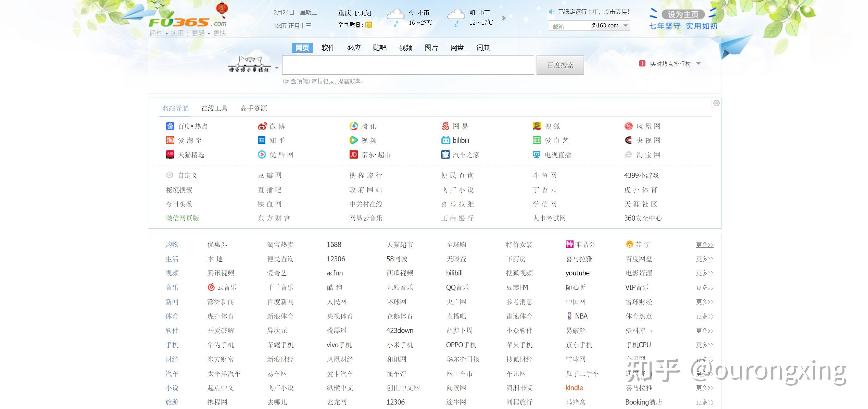Click the speaker announcement icon
This screenshot has width=868, height=409.
point(551,12)
